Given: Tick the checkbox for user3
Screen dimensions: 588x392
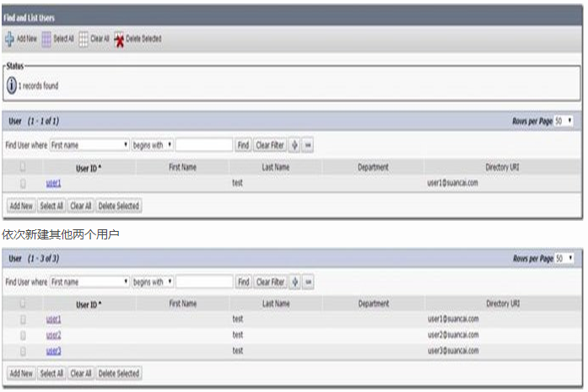Looking at the screenshot, I should (x=23, y=351).
